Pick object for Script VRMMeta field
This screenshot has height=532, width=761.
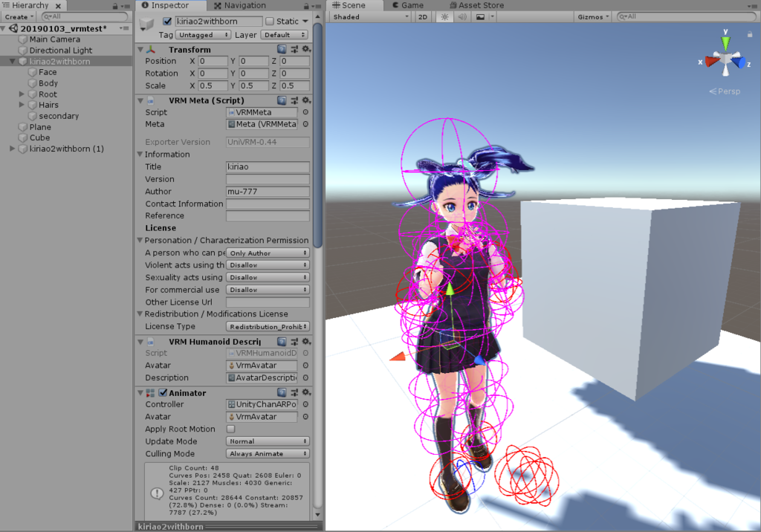tap(305, 112)
